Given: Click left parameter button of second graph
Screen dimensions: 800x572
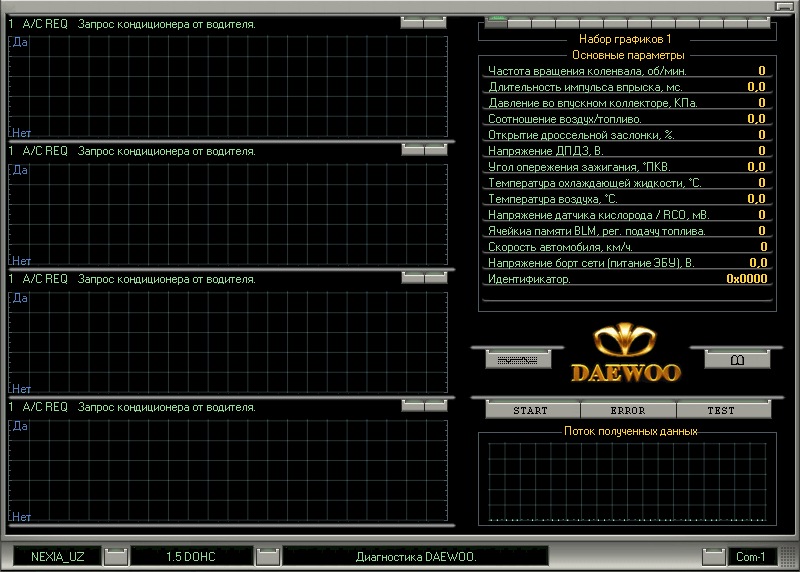Looking at the screenshot, I should click(413, 149).
